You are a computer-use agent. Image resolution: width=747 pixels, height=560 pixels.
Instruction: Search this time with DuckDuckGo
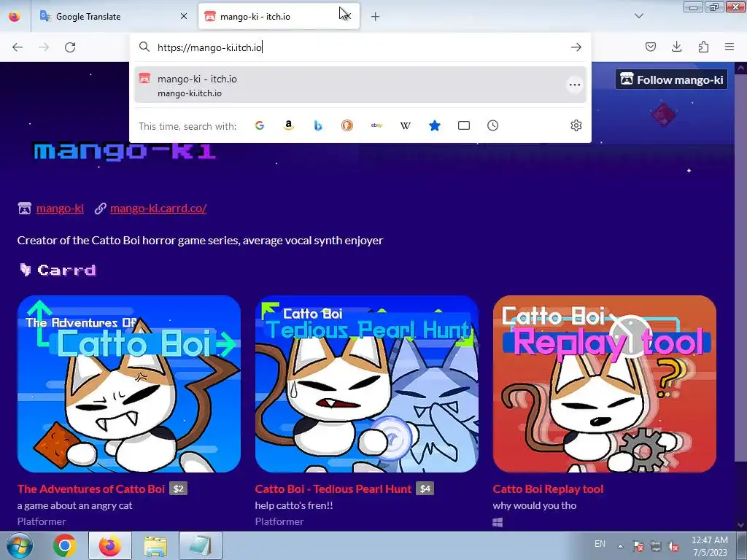(x=347, y=125)
